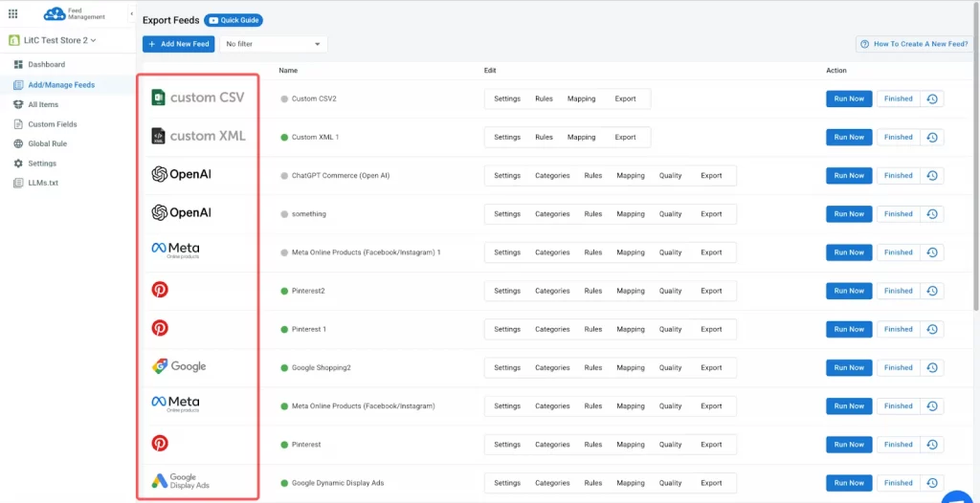Open Categories for ChatGPT Commerce feed
The height and width of the screenshot is (503, 980).
click(x=552, y=176)
